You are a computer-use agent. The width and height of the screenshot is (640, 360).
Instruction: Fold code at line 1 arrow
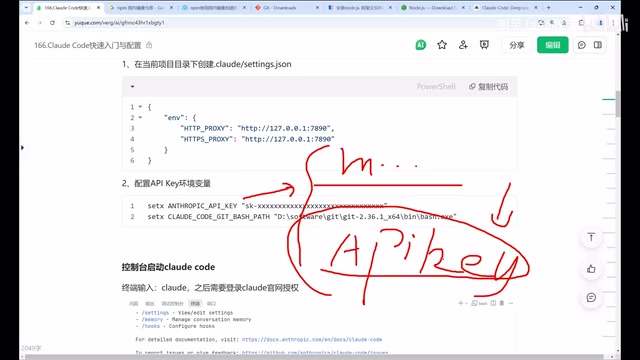click(x=140, y=107)
